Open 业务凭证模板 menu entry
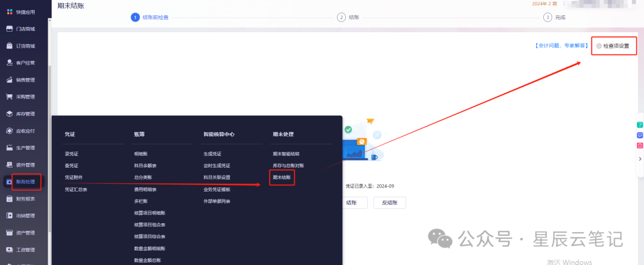Viewport: 644px width, 265px height. (x=217, y=189)
